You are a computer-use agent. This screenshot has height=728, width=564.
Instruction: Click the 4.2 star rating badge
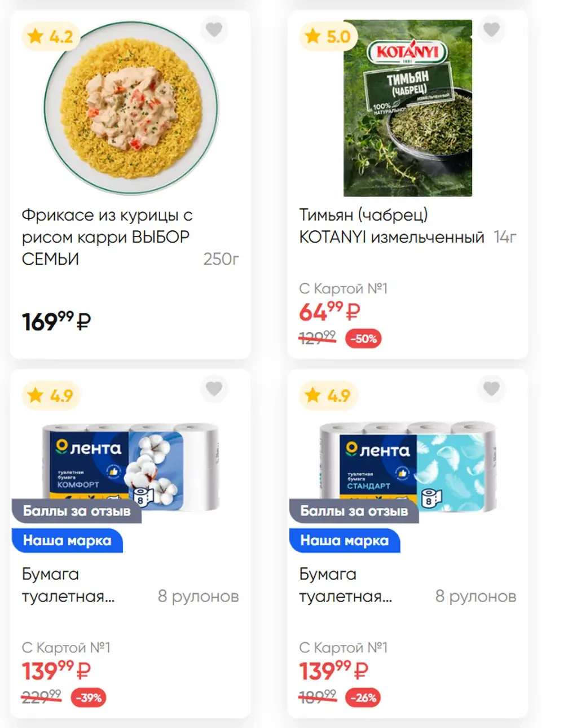point(51,37)
